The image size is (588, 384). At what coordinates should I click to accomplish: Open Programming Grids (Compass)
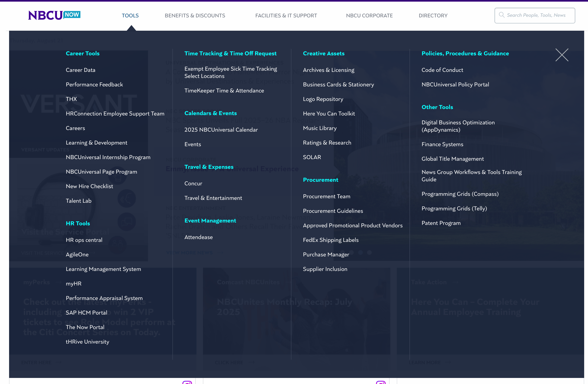pos(460,194)
